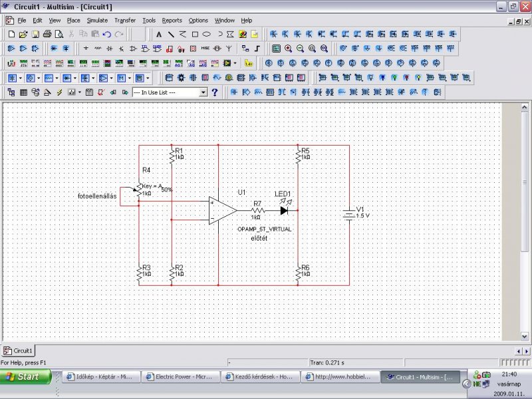532x399 pixels.
Task: Zoom in with the red magnifier icon
Action: (x=289, y=49)
